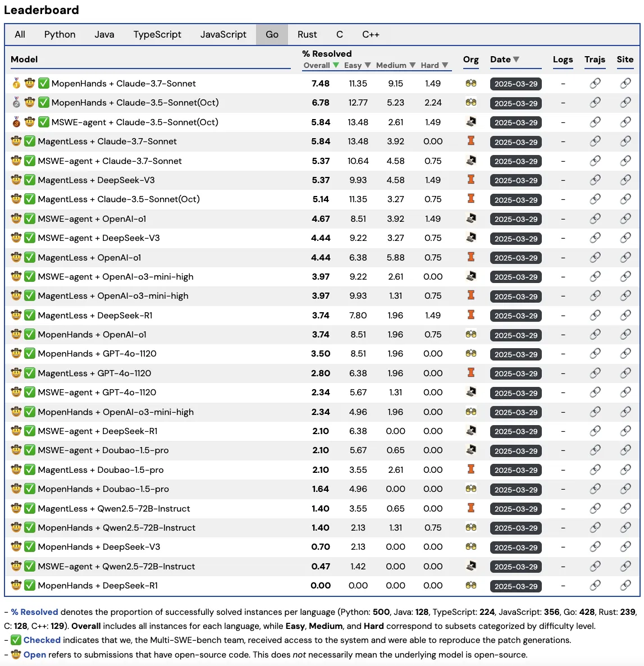
Task: Click model name MopenHands + Qwen2.5-72B-Instruct
Action: click(x=116, y=527)
